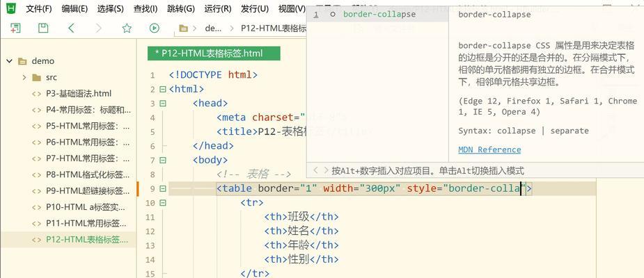
Task: Click the <th>姓名</th> code line
Action: pyautogui.click(x=301, y=231)
